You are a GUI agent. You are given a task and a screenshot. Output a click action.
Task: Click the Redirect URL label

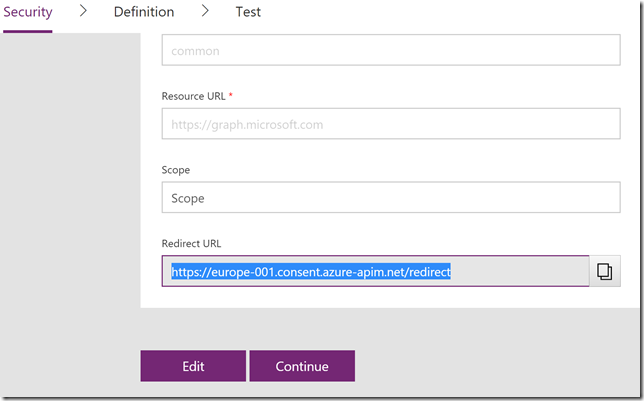point(191,244)
